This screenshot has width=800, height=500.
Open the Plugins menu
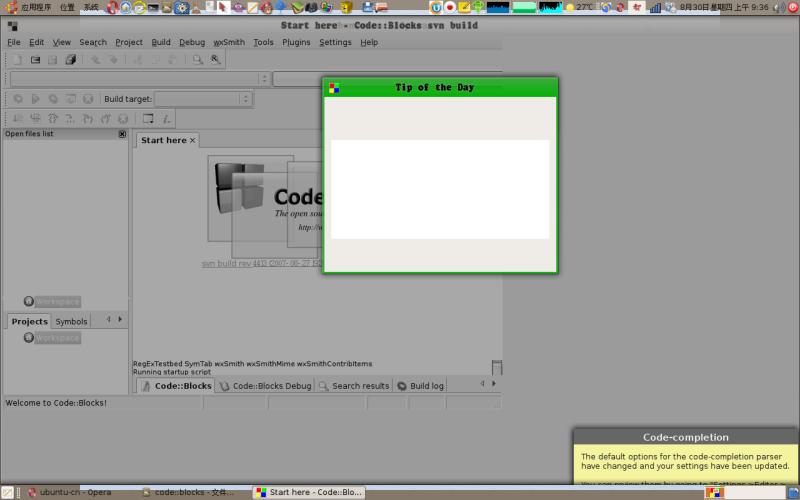[296, 42]
